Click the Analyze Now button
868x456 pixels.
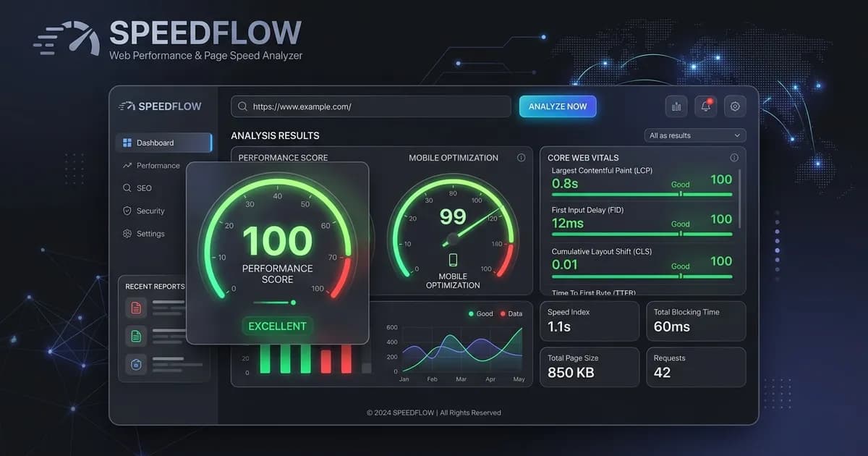pyautogui.click(x=558, y=106)
